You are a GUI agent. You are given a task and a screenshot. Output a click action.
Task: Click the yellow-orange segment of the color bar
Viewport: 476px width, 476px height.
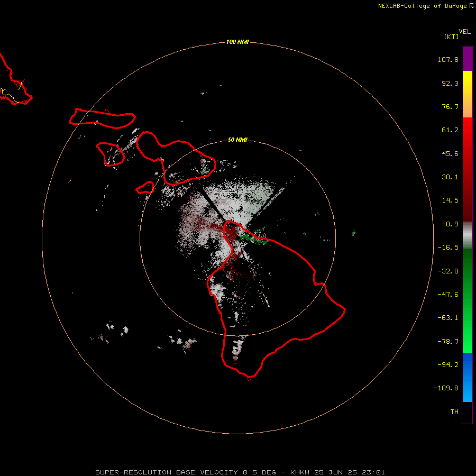point(467,94)
